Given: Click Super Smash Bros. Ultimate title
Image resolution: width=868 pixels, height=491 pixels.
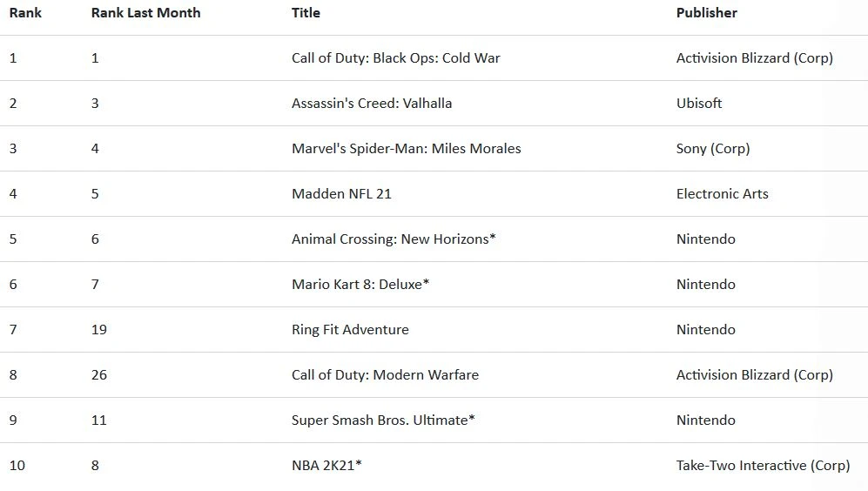Looking at the screenshot, I should 383,420.
